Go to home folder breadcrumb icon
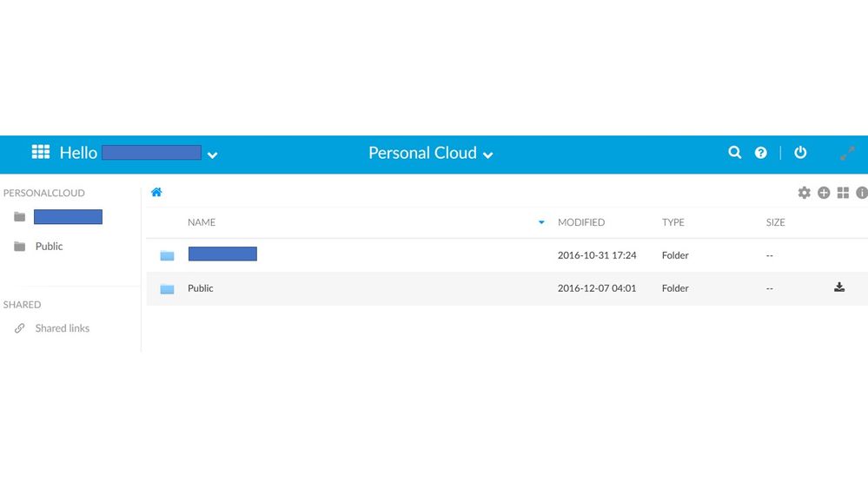The image size is (868, 488). 156,192
